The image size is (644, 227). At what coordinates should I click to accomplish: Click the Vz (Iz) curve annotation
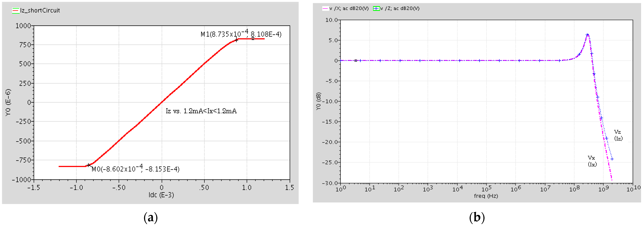point(618,135)
